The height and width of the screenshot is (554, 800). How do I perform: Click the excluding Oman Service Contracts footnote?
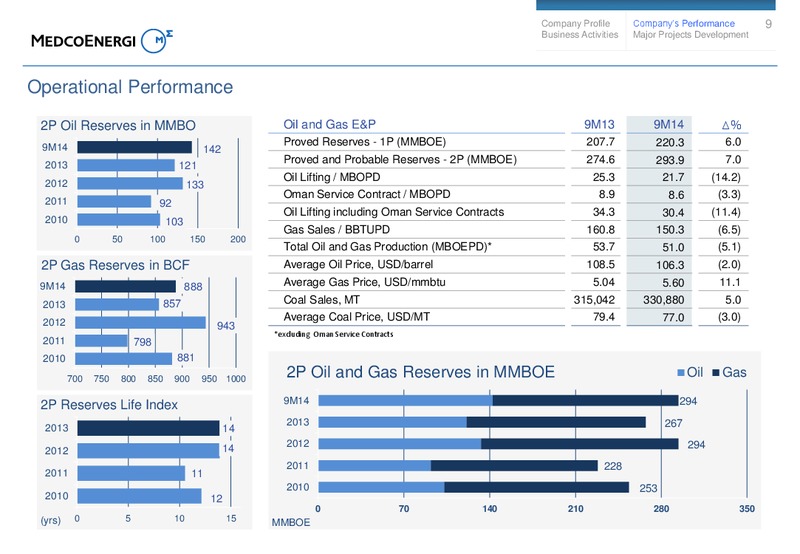point(334,334)
